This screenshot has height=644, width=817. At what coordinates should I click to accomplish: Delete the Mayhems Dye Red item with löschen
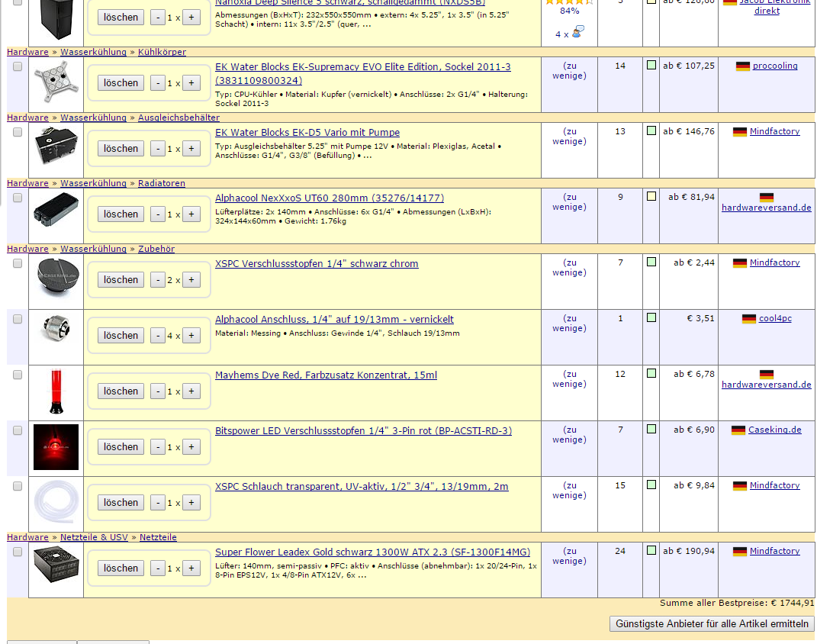(x=121, y=391)
